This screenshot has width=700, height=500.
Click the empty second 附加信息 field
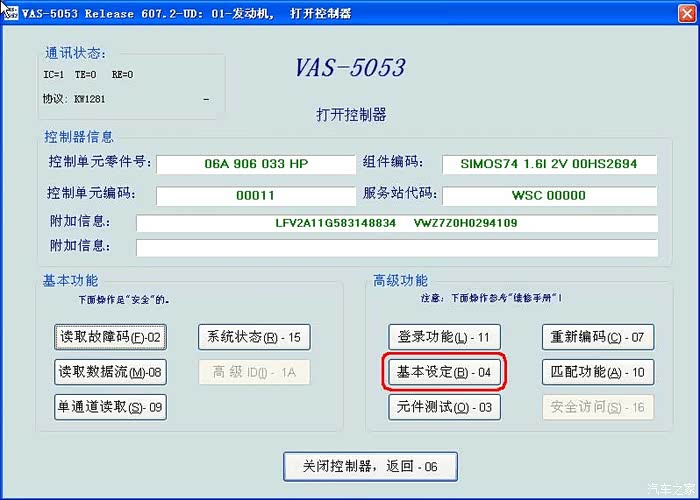pyautogui.click(x=397, y=248)
